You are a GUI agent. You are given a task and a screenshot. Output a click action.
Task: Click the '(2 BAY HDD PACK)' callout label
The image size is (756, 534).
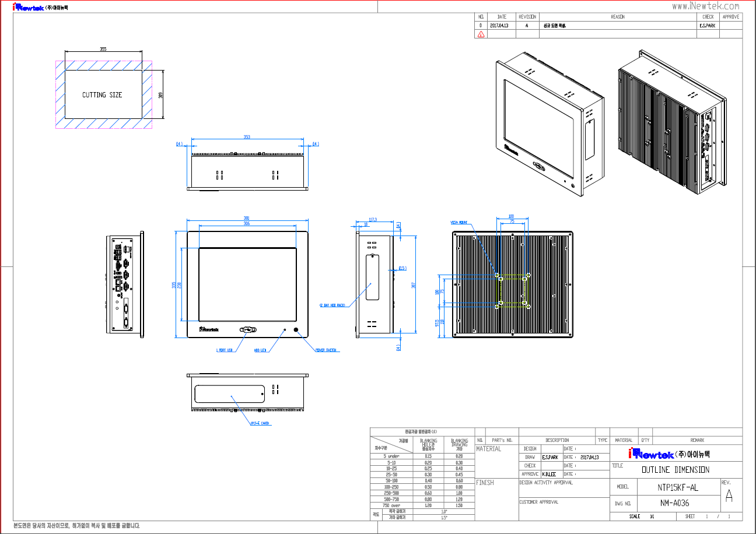(x=332, y=305)
